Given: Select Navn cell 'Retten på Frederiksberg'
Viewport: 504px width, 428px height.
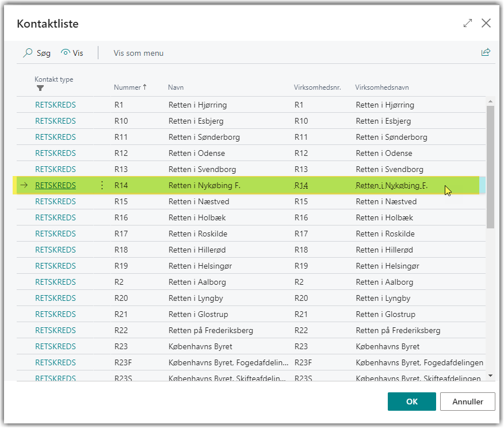Looking at the screenshot, I should (x=211, y=330).
